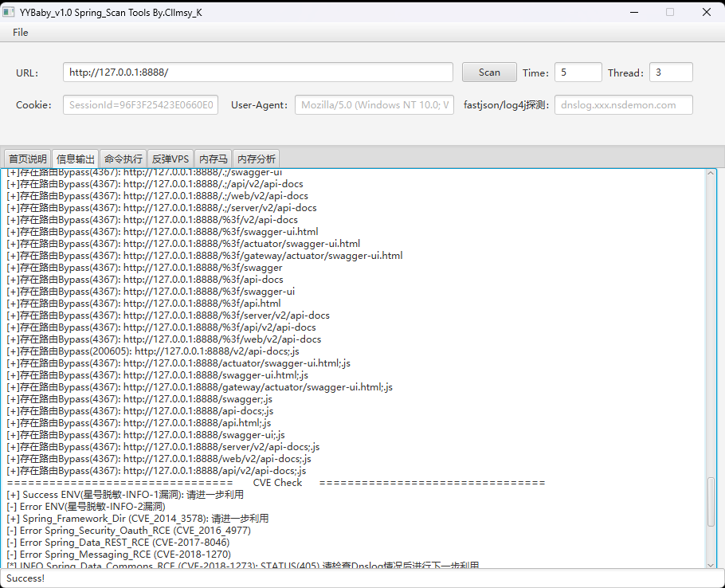
Task: Click the Time value field
Action: point(578,73)
